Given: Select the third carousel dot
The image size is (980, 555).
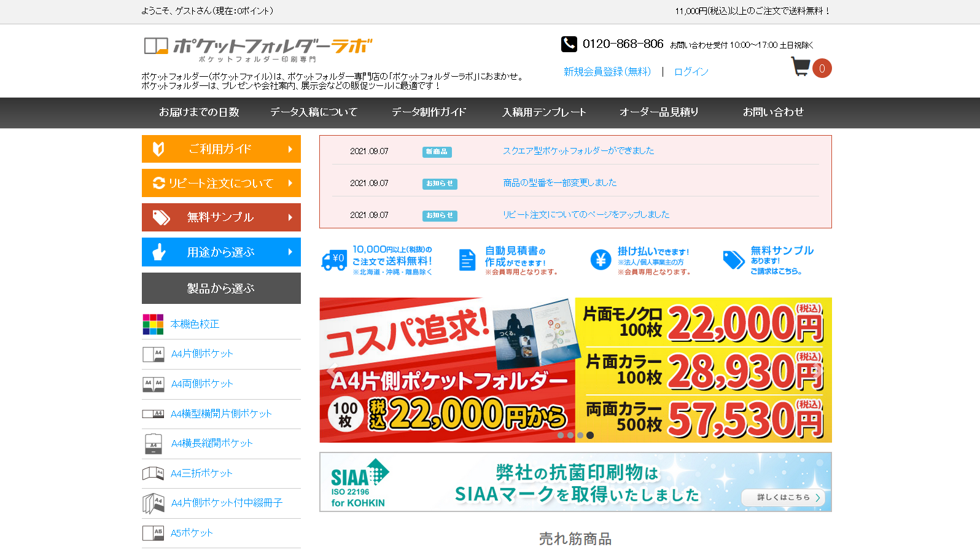Looking at the screenshot, I should pyautogui.click(x=580, y=435).
